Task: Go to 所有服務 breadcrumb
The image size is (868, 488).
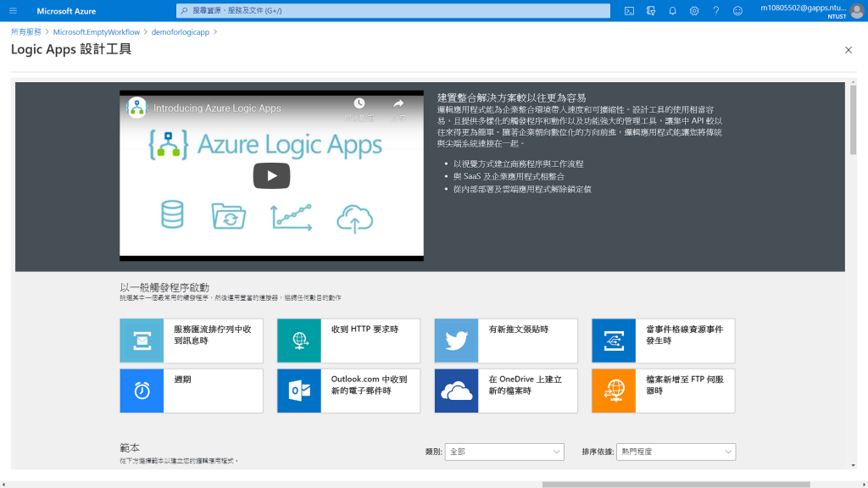Action: pyautogui.click(x=26, y=32)
